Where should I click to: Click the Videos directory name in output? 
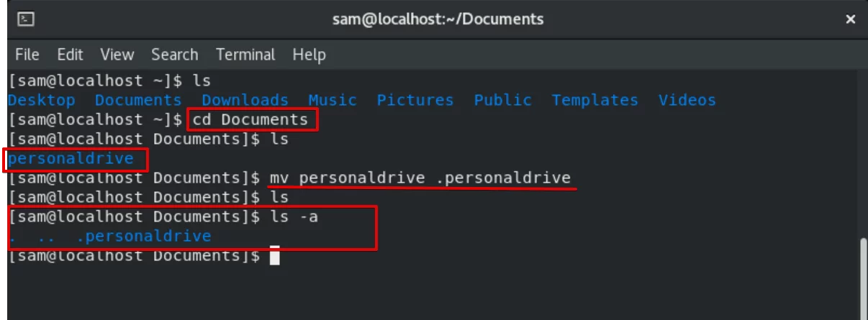coord(687,100)
